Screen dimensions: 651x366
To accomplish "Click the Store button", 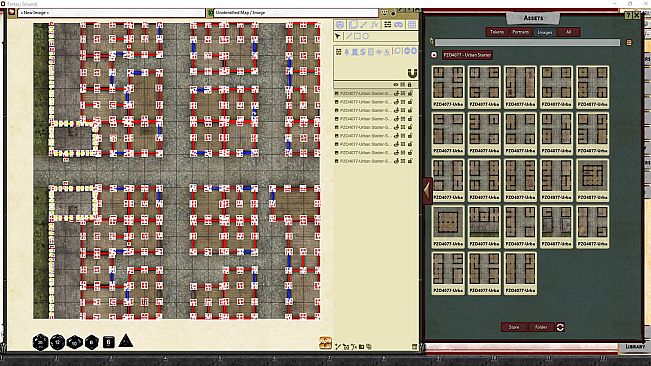I will 514,327.
